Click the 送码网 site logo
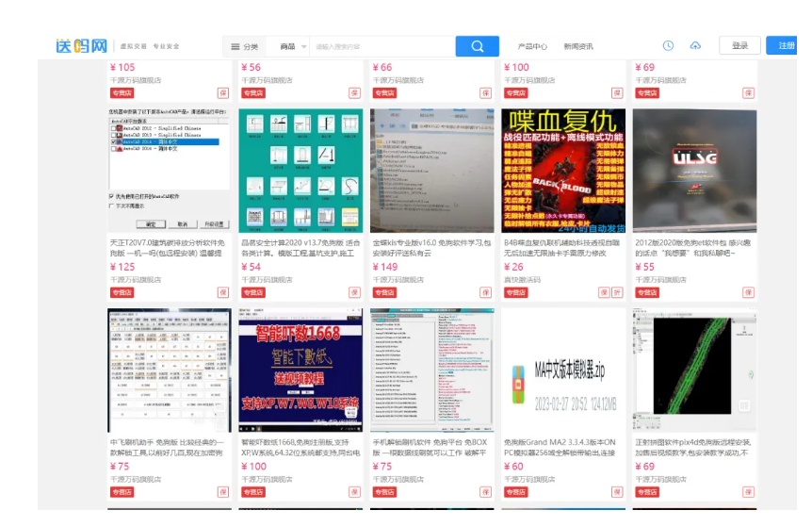This screenshot has height=527, width=812. click(x=81, y=46)
